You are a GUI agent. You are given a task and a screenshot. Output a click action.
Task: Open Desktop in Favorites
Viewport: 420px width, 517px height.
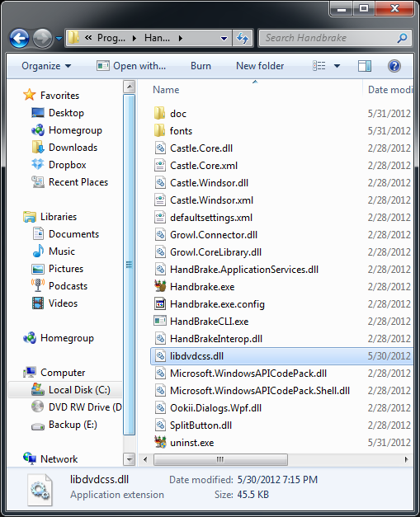(58, 113)
